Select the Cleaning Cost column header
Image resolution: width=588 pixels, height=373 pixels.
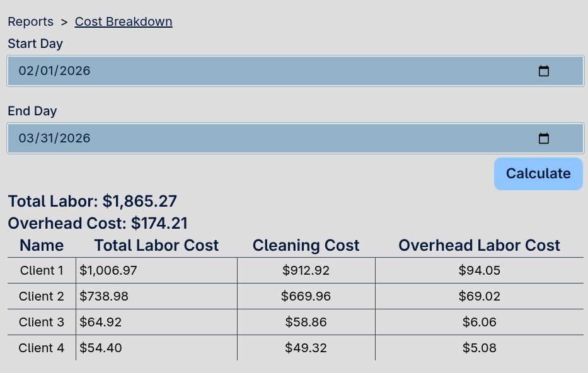pyautogui.click(x=306, y=245)
